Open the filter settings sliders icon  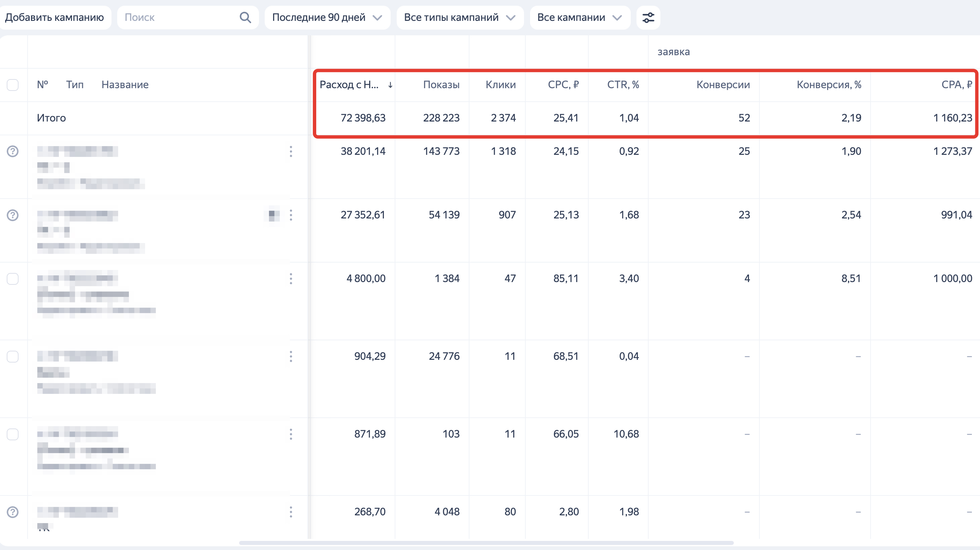648,18
